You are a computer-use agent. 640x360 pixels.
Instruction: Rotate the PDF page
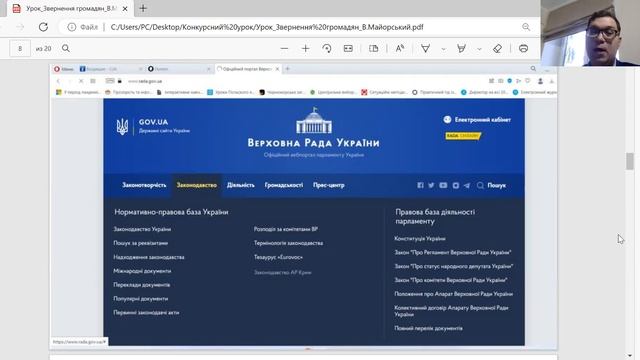pos(327,48)
